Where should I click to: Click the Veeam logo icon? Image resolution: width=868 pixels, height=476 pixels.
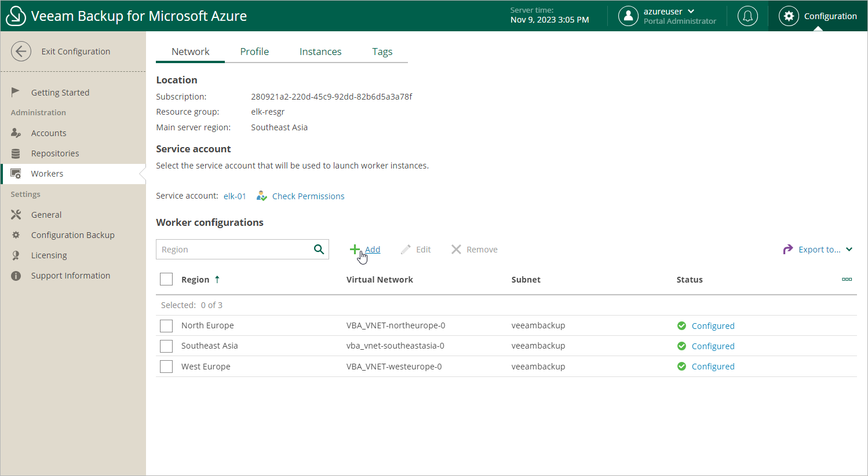point(16,16)
